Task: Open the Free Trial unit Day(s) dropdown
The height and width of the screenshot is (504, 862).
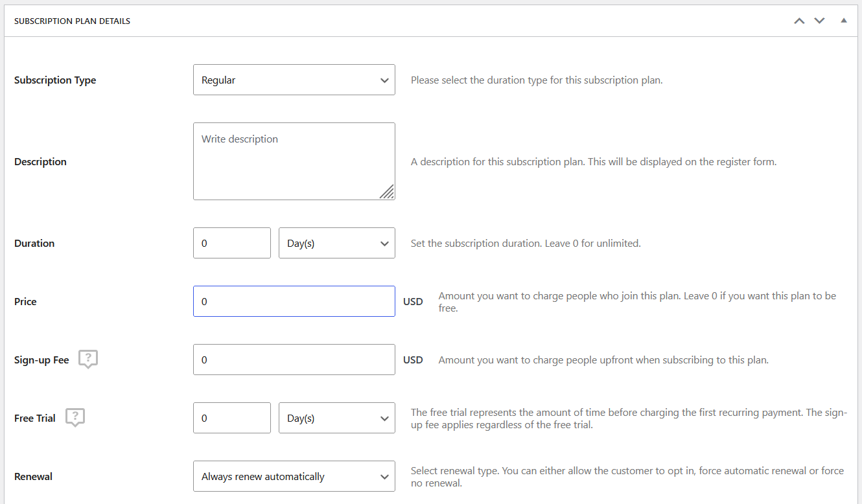Action: click(336, 418)
